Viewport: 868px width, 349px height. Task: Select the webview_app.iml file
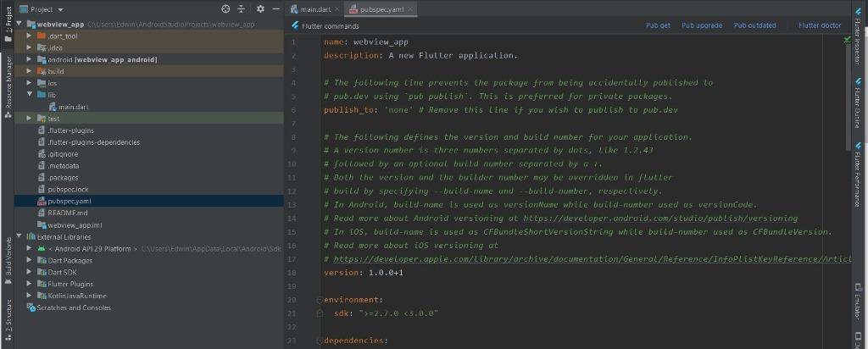pos(75,225)
